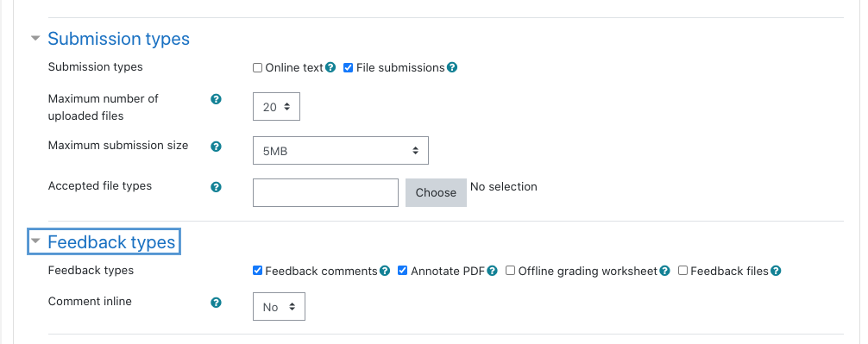The image size is (868, 344).
Task: Focus the Accepted file types text field
Action: tap(325, 192)
